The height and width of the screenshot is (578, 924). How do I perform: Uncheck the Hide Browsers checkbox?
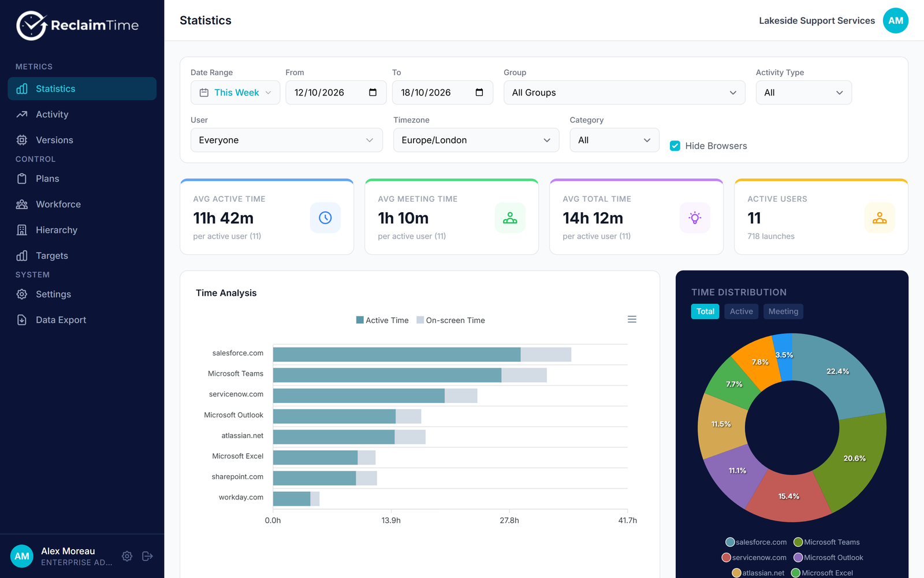(x=675, y=146)
